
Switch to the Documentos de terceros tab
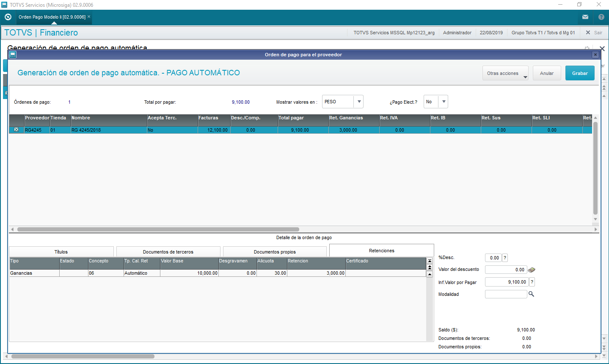[168, 252]
